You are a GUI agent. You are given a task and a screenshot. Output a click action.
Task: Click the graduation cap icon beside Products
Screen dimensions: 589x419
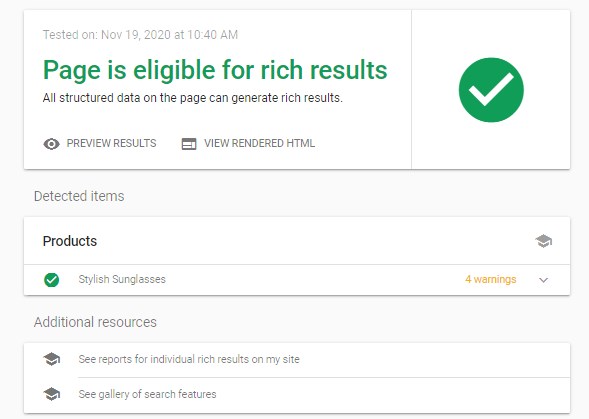(543, 241)
